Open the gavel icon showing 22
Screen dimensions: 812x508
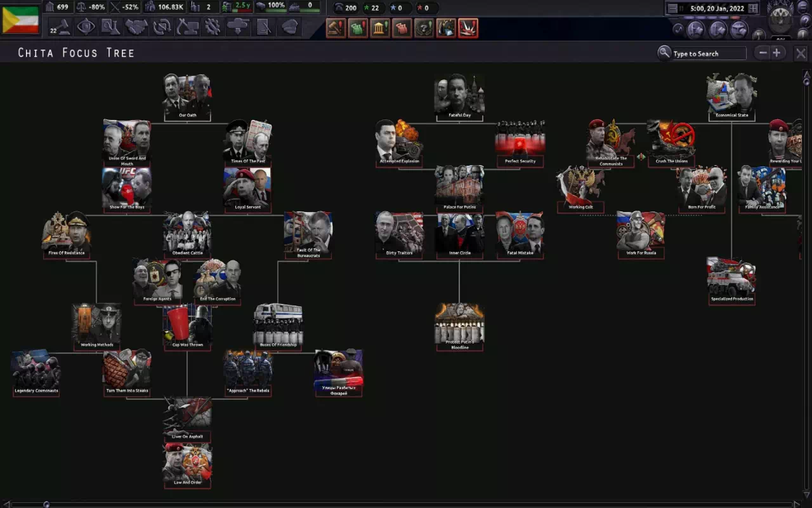pyautogui.click(x=62, y=27)
